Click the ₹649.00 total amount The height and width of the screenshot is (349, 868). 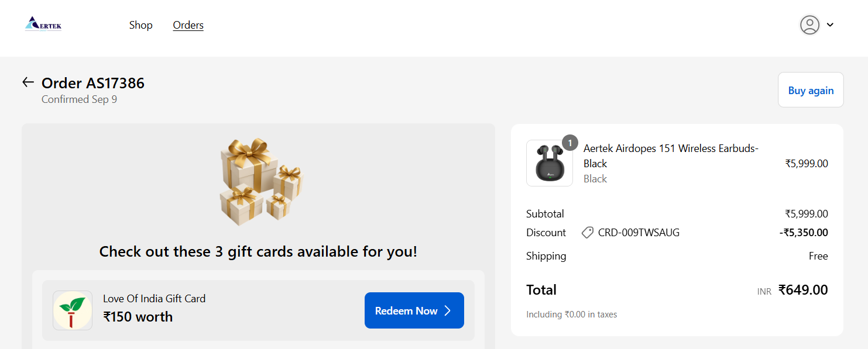[x=802, y=290]
